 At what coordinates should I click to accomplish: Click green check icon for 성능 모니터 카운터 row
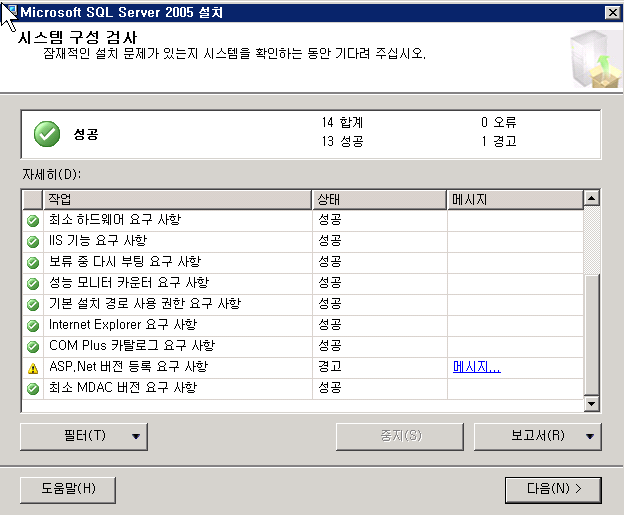(33, 284)
